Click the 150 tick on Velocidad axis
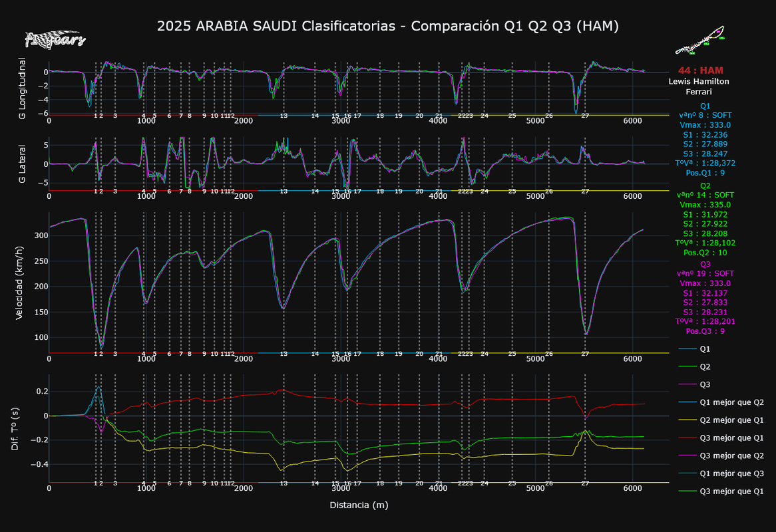The height and width of the screenshot is (532, 776). tap(41, 313)
